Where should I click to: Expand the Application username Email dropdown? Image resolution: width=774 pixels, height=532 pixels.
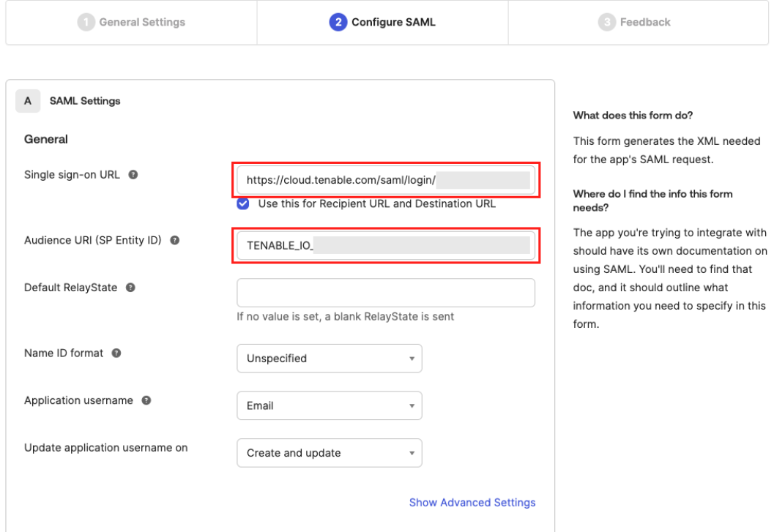point(329,405)
